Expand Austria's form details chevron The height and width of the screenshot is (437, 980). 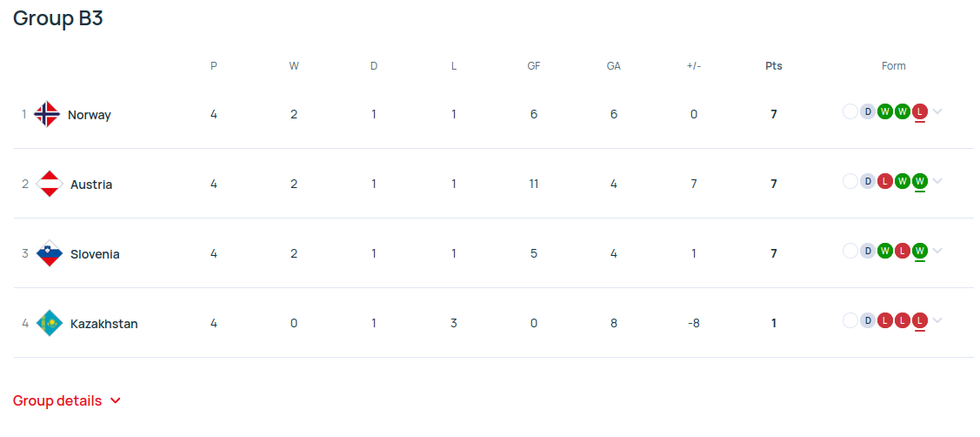(x=937, y=182)
